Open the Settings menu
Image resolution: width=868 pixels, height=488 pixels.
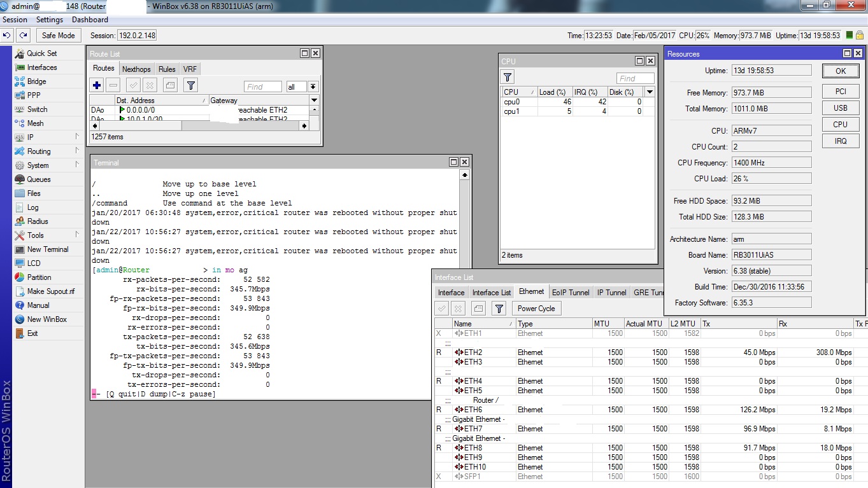49,20
